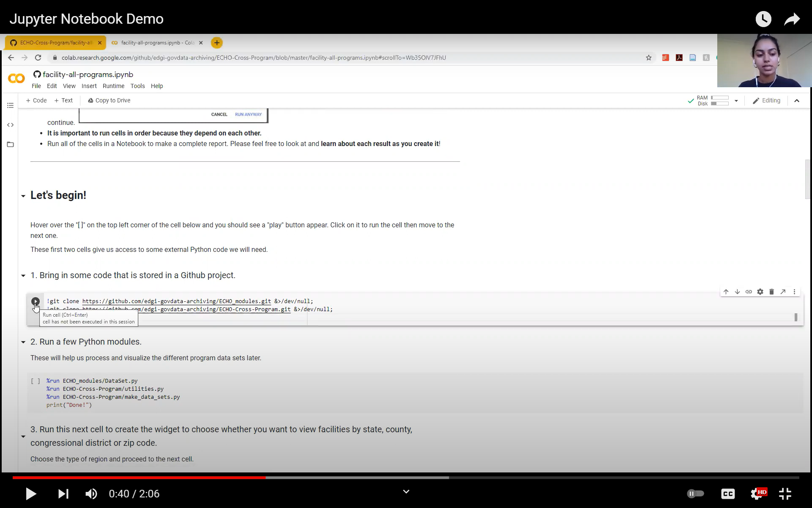Click the Run cell play button
Screen dimensions: 812x508
35,301
